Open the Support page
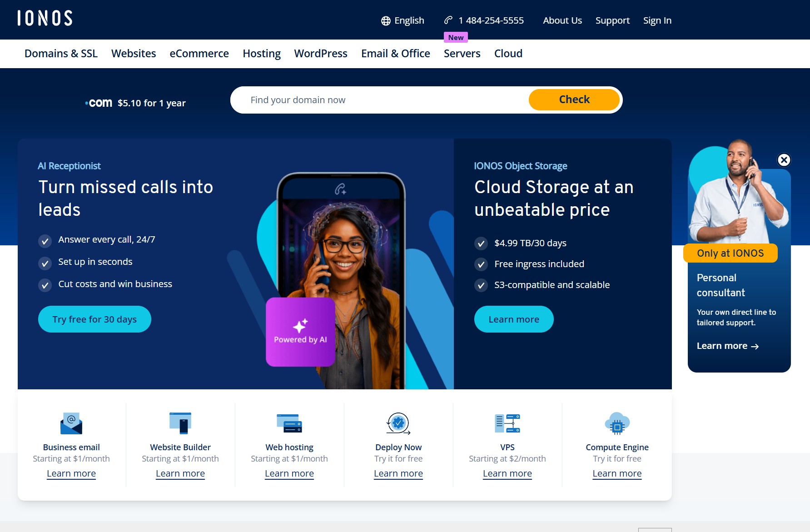This screenshot has height=532, width=810. 612,20
